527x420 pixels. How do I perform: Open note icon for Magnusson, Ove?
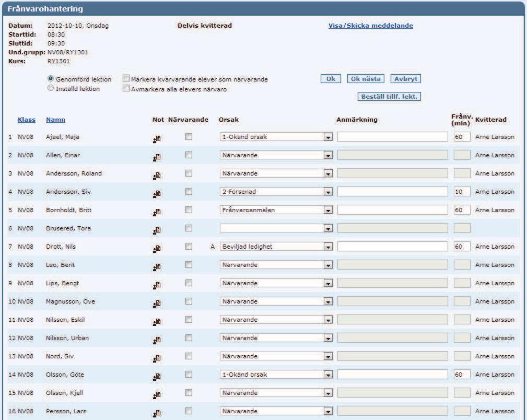click(x=157, y=304)
